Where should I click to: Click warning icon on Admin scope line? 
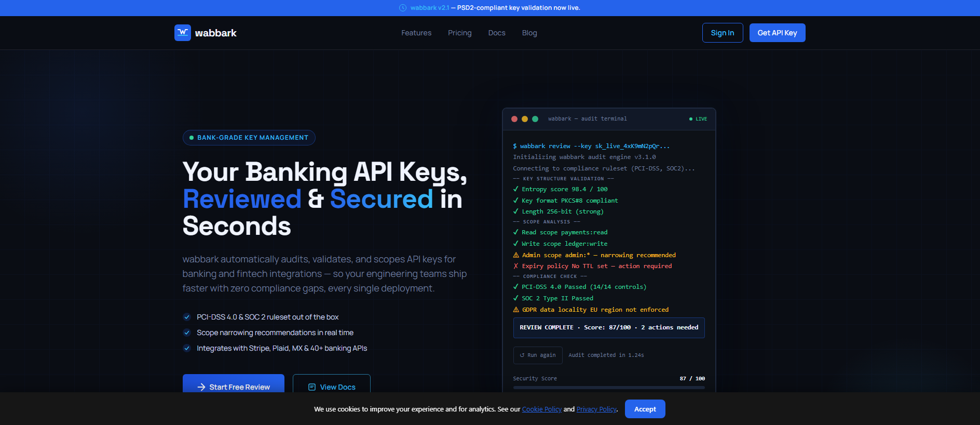tap(516, 255)
